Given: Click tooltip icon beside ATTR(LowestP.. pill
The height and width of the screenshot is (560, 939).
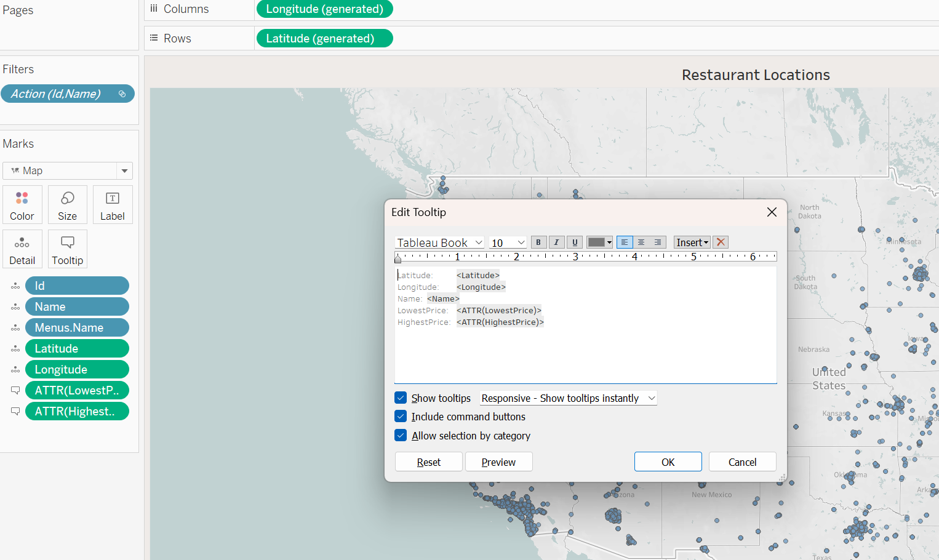Looking at the screenshot, I should coord(15,391).
